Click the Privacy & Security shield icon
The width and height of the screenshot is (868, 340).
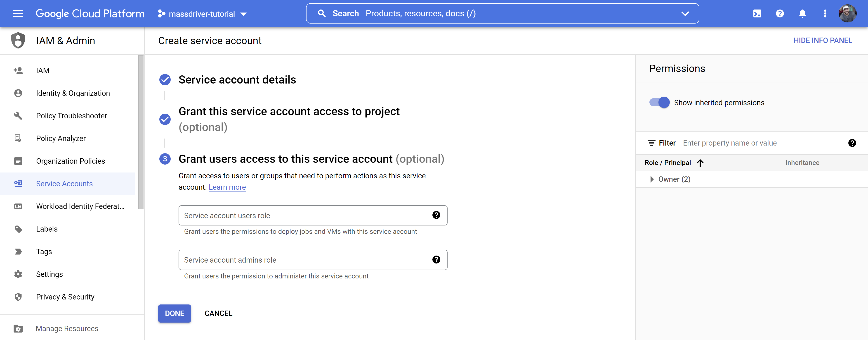click(18, 297)
